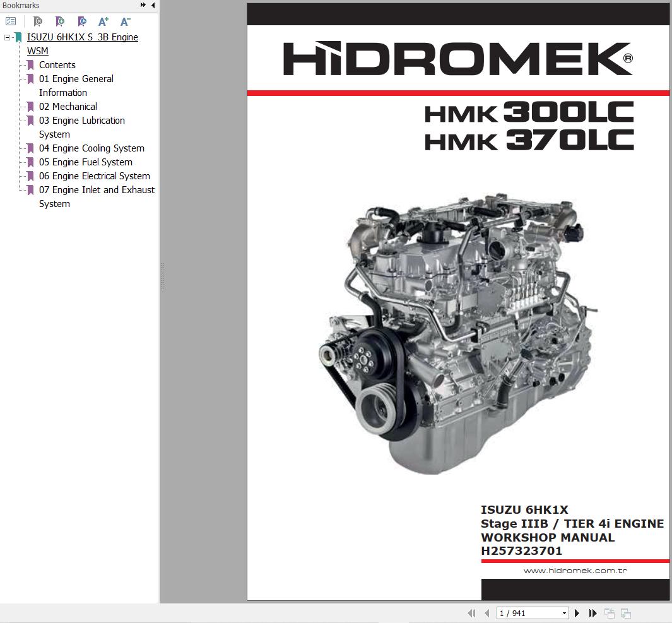The image size is (672, 623).
Task: Open the page number dropdown
Action: tap(564, 613)
